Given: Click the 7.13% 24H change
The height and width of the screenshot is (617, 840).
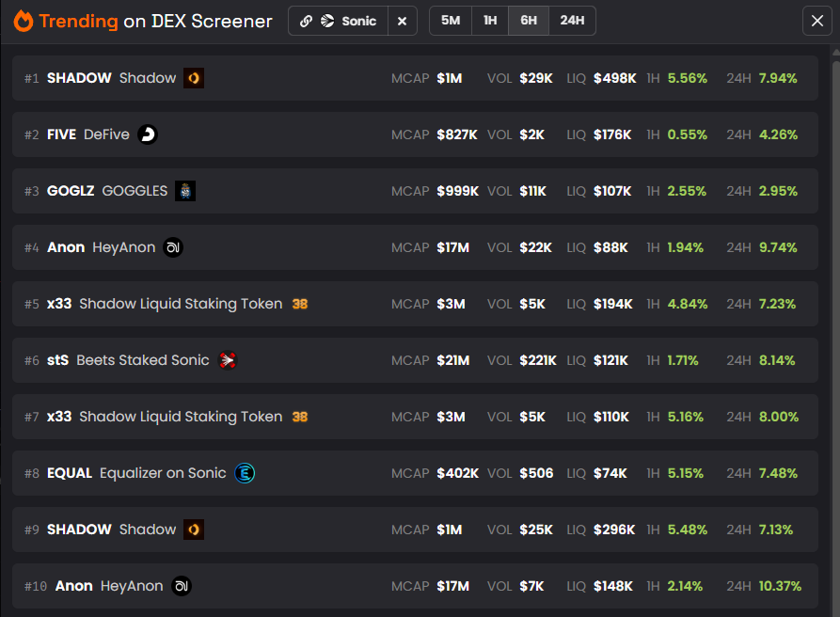Looking at the screenshot, I should coord(776,530).
